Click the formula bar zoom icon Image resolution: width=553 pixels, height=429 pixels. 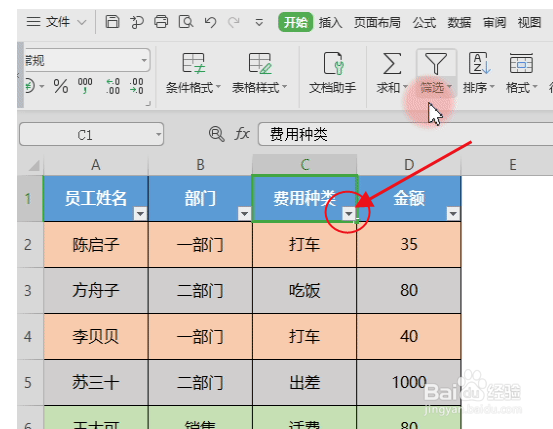[x=216, y=134]
